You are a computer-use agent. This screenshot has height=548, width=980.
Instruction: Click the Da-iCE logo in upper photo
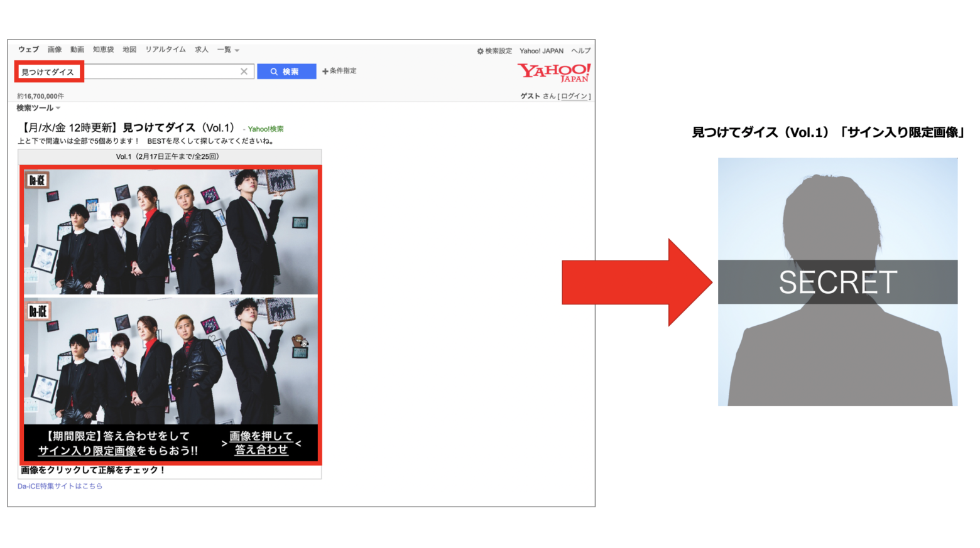[x=37, y=181]
